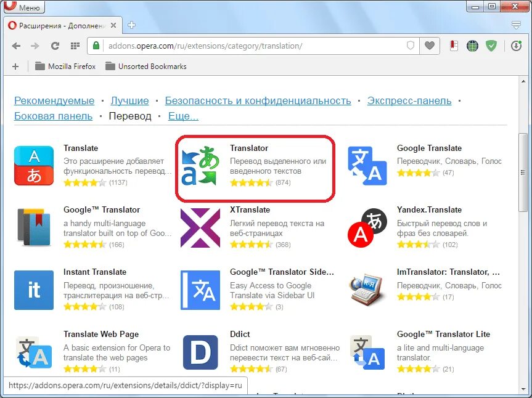532x398 pixels.
Task: Open the Google™ Translator title
Action: [x=102, y=210]
